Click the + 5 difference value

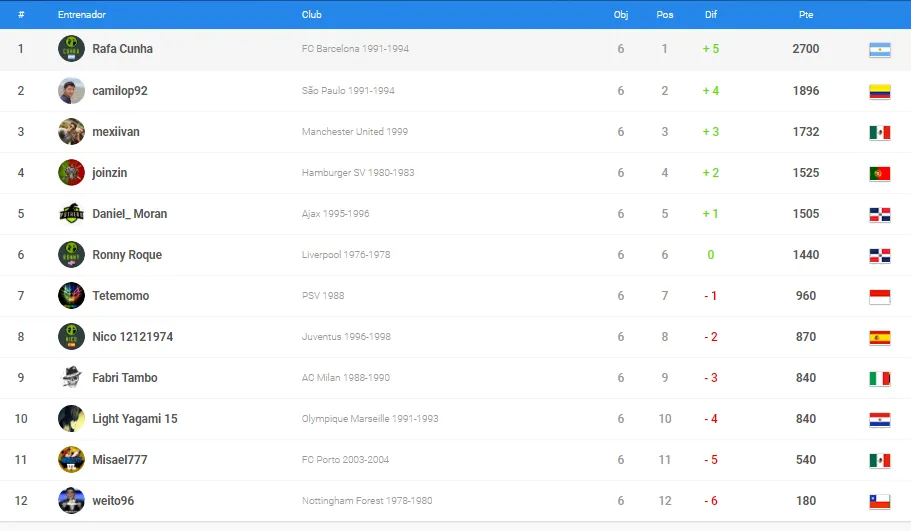711,49
